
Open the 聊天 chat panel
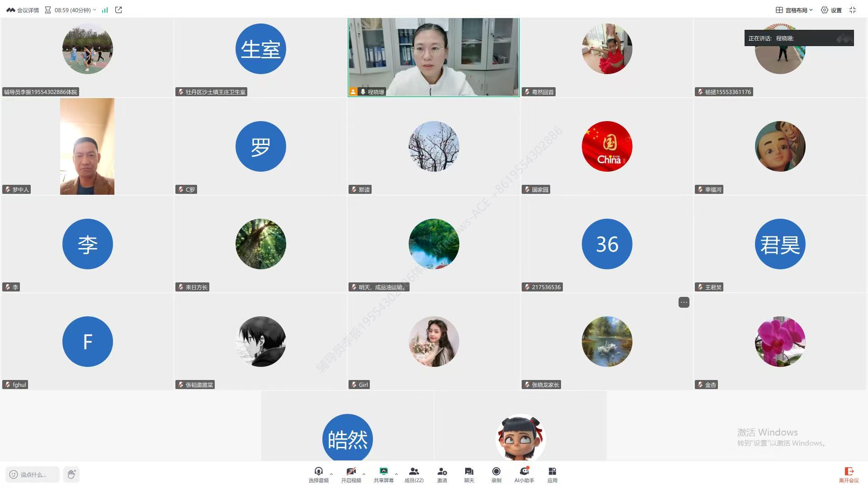coord(469,474)
